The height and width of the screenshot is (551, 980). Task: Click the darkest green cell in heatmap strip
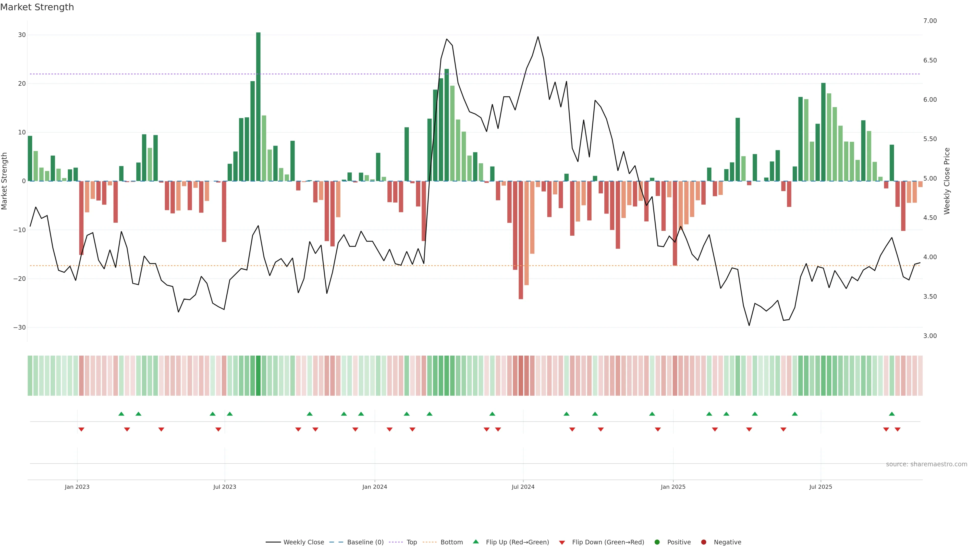pyautogui.click(x=258, y=376)
